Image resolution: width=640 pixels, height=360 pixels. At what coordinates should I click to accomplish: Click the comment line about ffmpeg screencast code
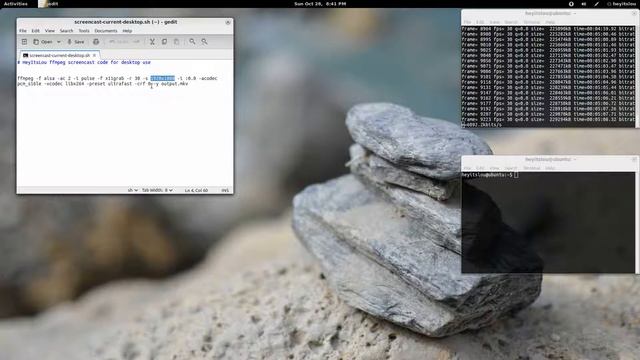pyautogui.click(x=84, y=62)
